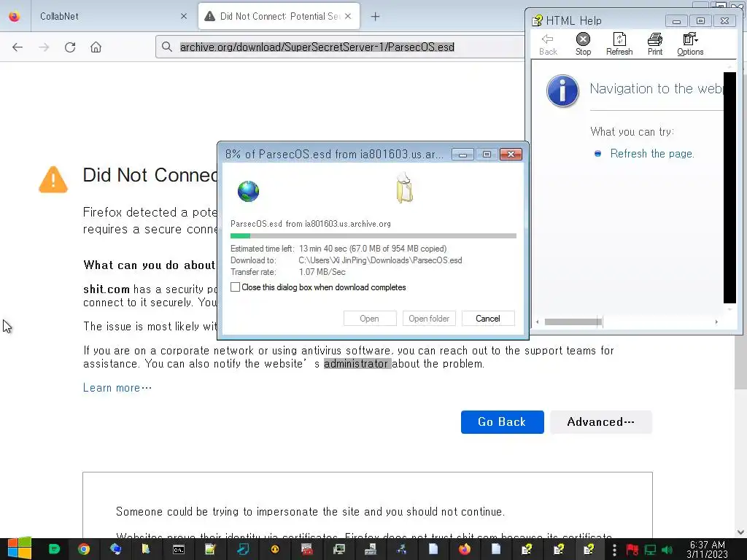Minimize the download dialog
Viewport: 747px width, 560px height.
point(462,155)
